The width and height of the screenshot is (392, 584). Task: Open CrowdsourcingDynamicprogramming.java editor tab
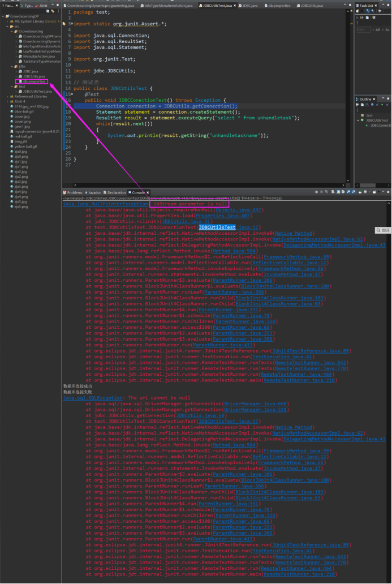click(99, 6)
